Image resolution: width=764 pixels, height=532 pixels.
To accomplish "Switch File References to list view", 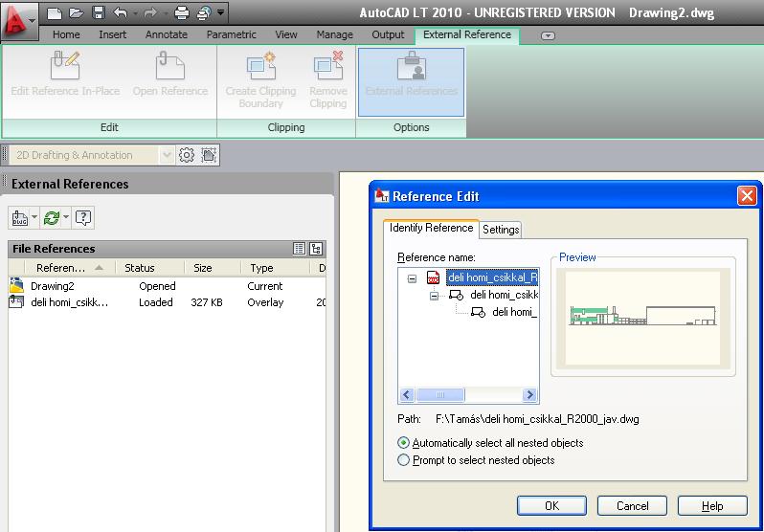I will [x=299, y=249].
